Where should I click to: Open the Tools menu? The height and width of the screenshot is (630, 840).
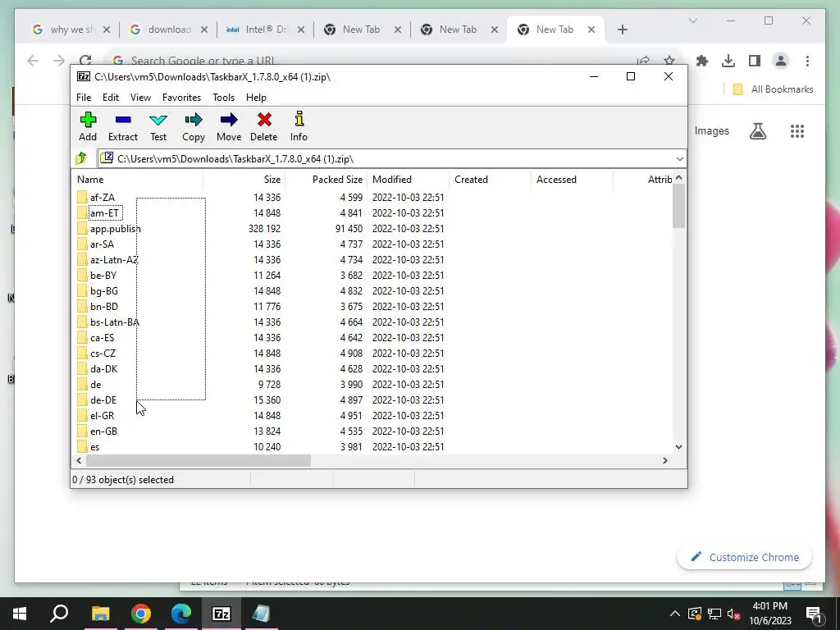(223, 98)
